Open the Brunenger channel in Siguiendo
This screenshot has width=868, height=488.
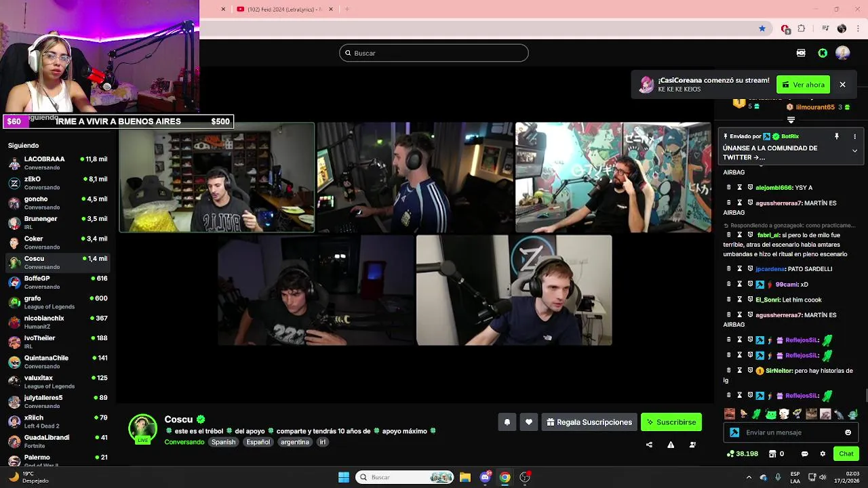pos(58,222)
